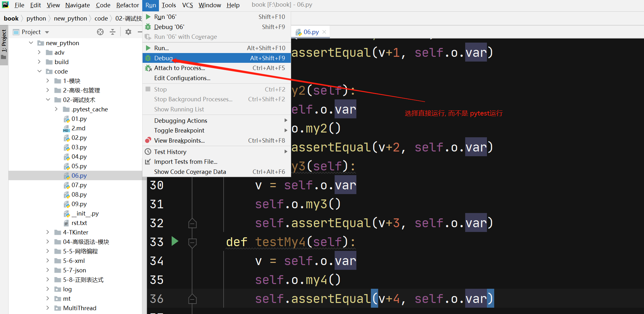Close the 06.py editor tab
The height and width of the screenshot is (314, 644).
[324, 32]
